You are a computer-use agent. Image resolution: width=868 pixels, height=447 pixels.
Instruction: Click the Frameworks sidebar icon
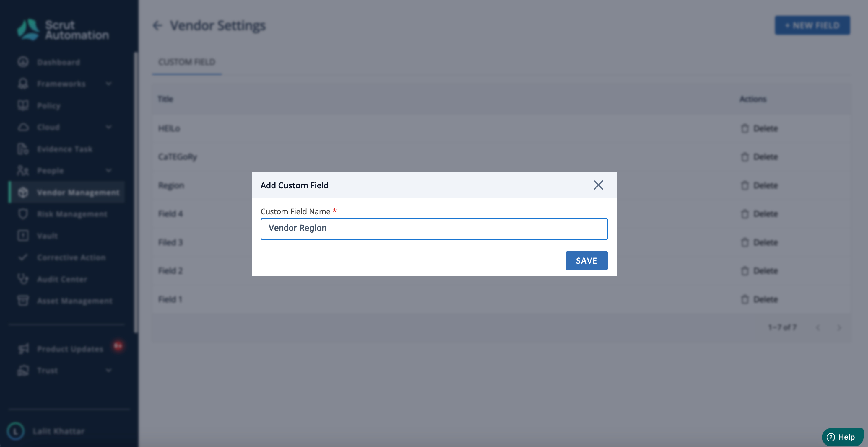[x=23, y=84]
